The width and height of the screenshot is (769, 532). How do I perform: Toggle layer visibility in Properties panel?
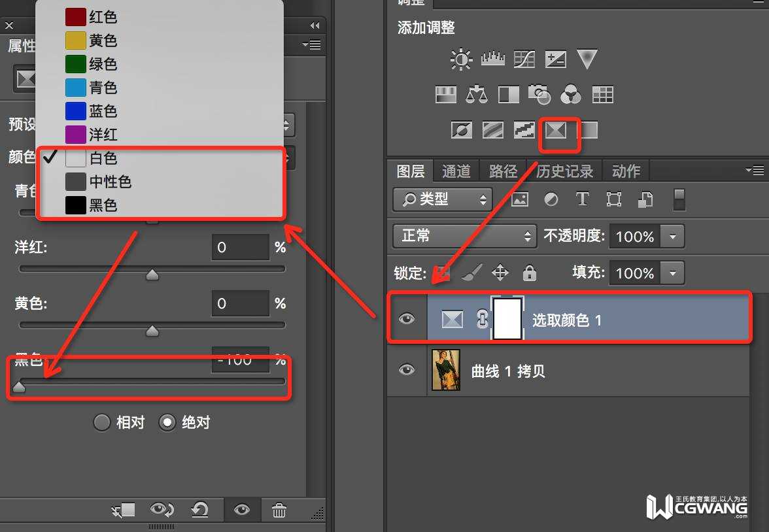242,510
